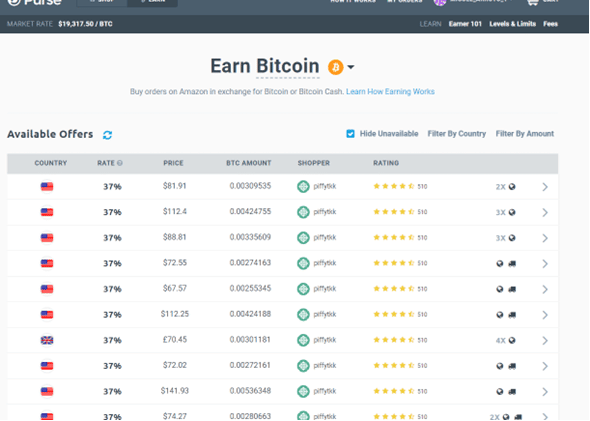Screen dimensions: 590x421
Task: Click the globe icon in the $81.91 row
Action: tap(512, 187)
